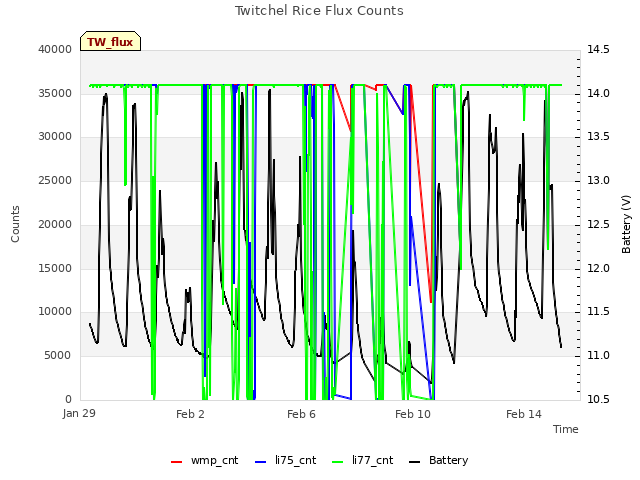This screenshot has width=640, height=480.
Task: Click the Feb 14 date tick label
Action: (524, 414)
